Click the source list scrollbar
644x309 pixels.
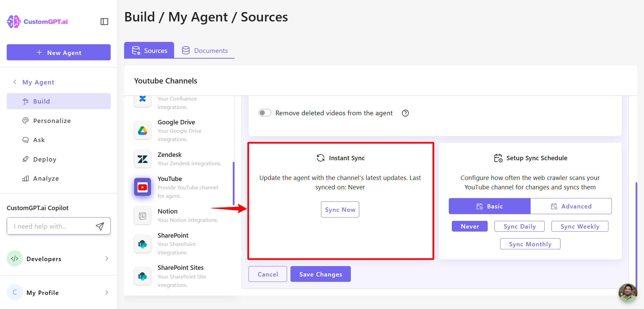tap(233, 184)
